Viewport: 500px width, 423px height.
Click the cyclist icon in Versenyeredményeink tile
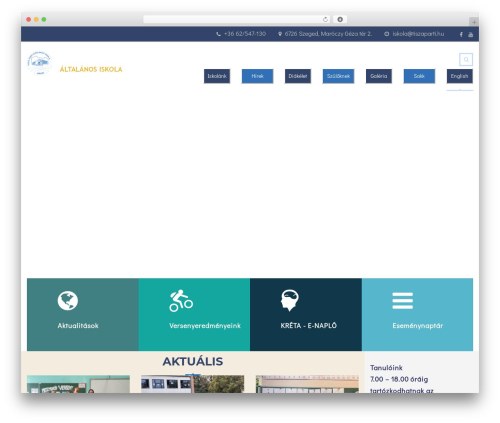pos(181,301)
